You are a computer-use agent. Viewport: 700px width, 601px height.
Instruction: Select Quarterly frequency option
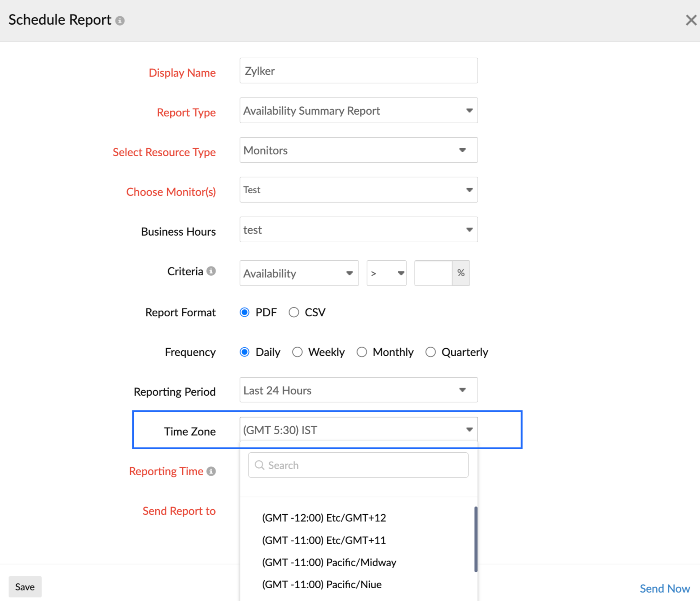(430, 352)
